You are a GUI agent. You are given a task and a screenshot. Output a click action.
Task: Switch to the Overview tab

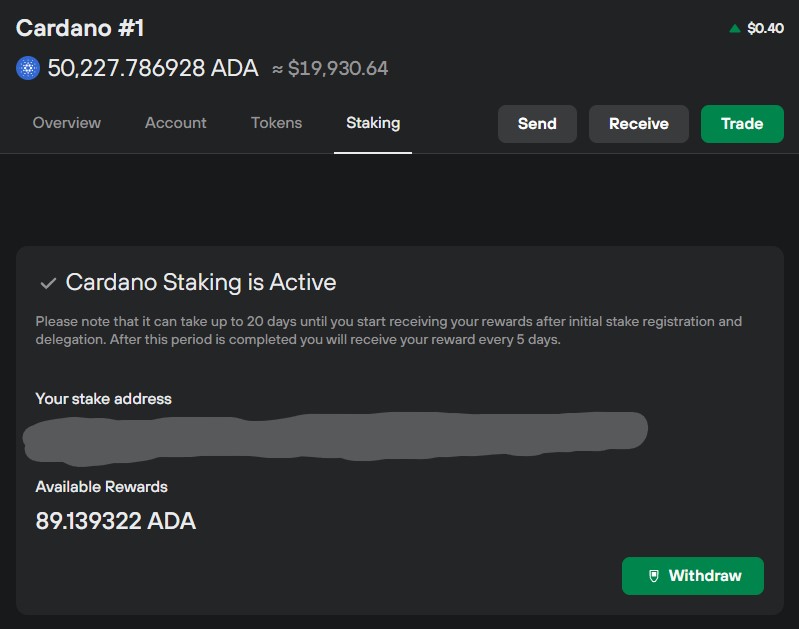tap(67, 123)
